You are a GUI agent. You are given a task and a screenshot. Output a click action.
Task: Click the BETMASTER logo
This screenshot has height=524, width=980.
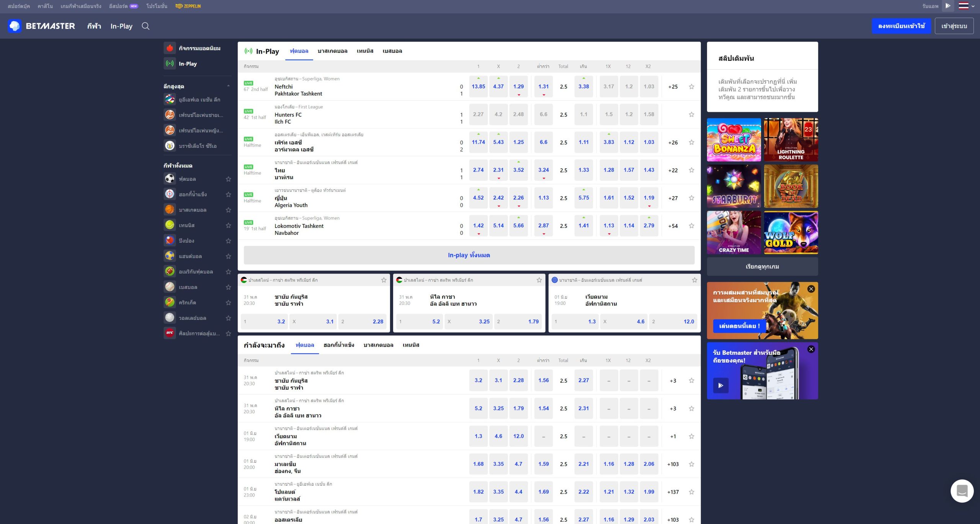coord(42,26)
